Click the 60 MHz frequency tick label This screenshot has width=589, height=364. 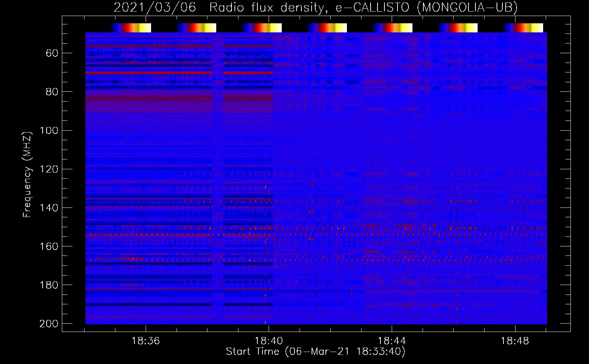(52, 54)
